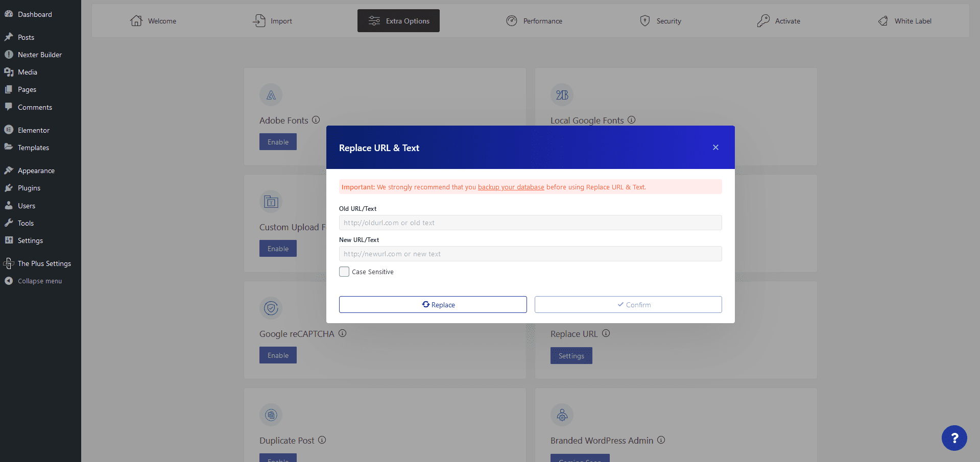Click the Local Google Fonts info icon
The image size is (980, 462).
point(632,120)
